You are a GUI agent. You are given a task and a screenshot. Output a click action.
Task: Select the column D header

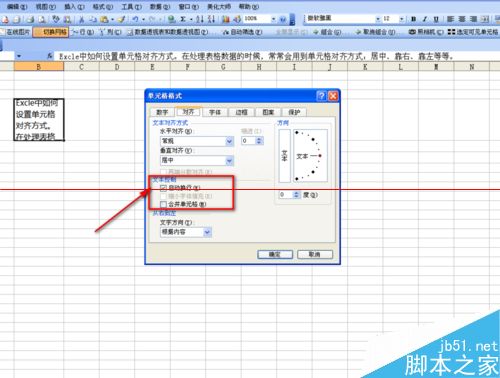tap(117, 67)
